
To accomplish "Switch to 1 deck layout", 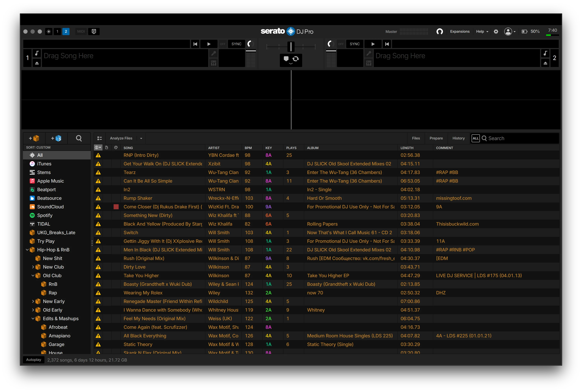I will [57, 32].
